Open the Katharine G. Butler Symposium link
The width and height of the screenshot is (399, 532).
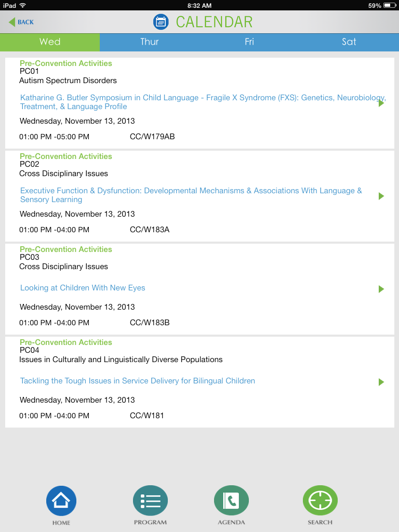203,102
